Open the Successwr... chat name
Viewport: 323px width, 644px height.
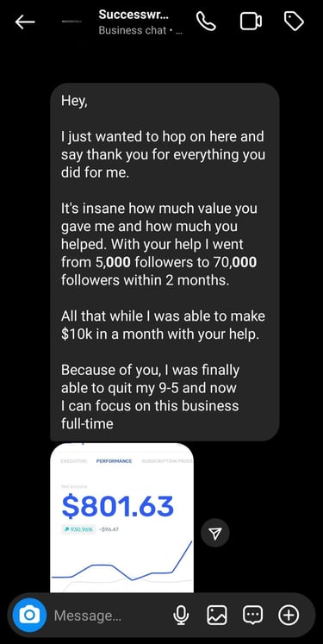coord(134,15)
